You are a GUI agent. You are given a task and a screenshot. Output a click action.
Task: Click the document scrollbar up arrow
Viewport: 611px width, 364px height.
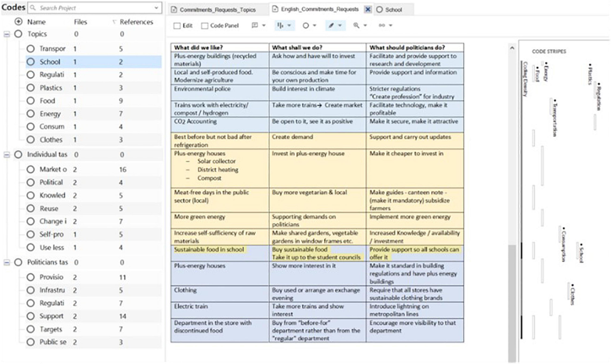point(512,48)
